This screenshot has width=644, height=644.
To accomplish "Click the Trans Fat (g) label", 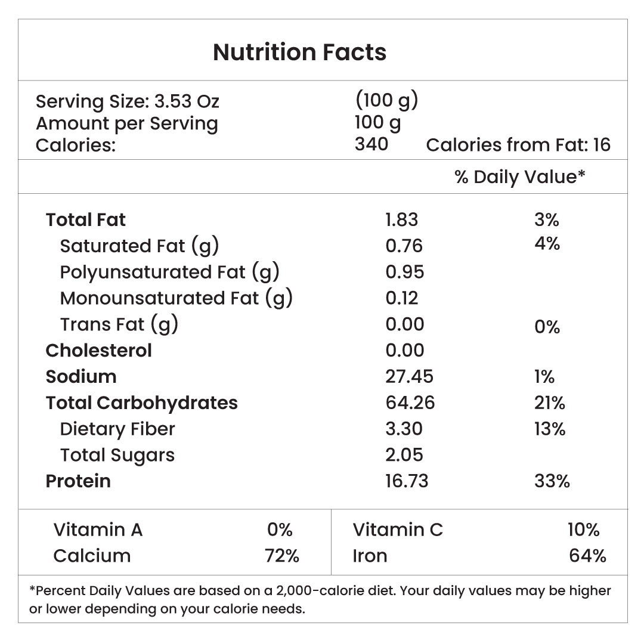I will (119, 324).
